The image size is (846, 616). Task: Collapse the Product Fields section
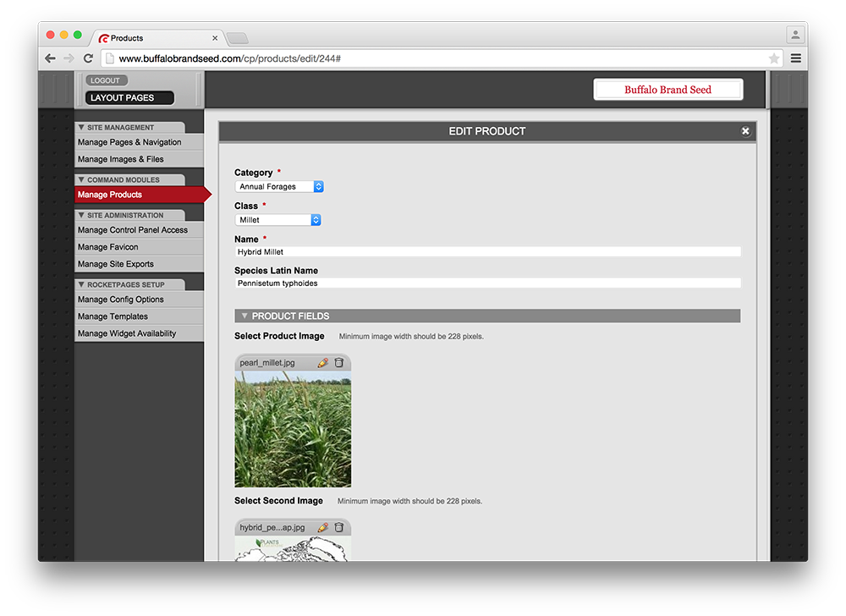(244, 316)
